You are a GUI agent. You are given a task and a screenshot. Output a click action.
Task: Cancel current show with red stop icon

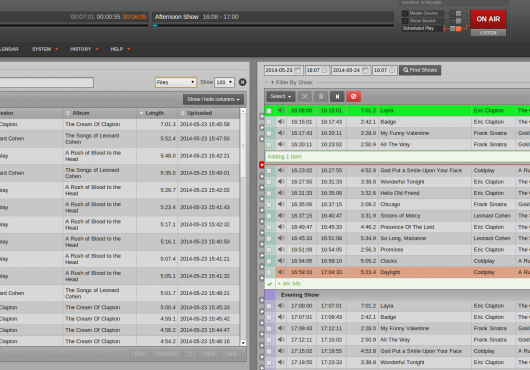click(x=353, y=97)
